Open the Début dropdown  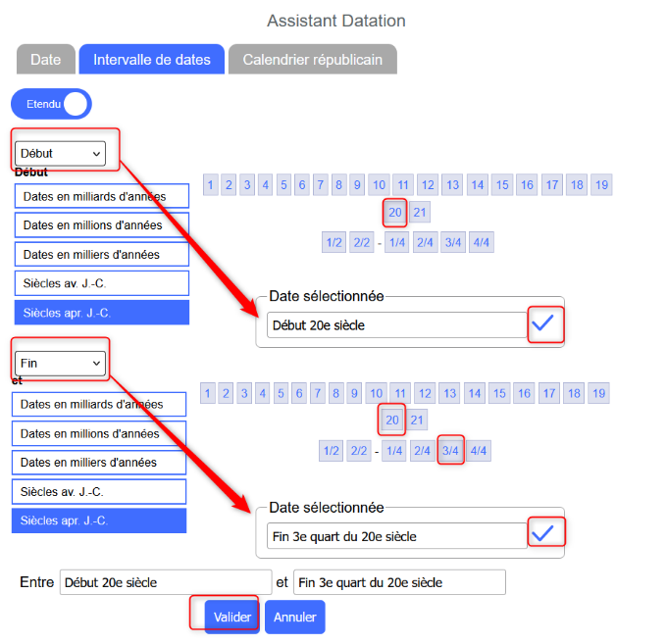(61, 153)
